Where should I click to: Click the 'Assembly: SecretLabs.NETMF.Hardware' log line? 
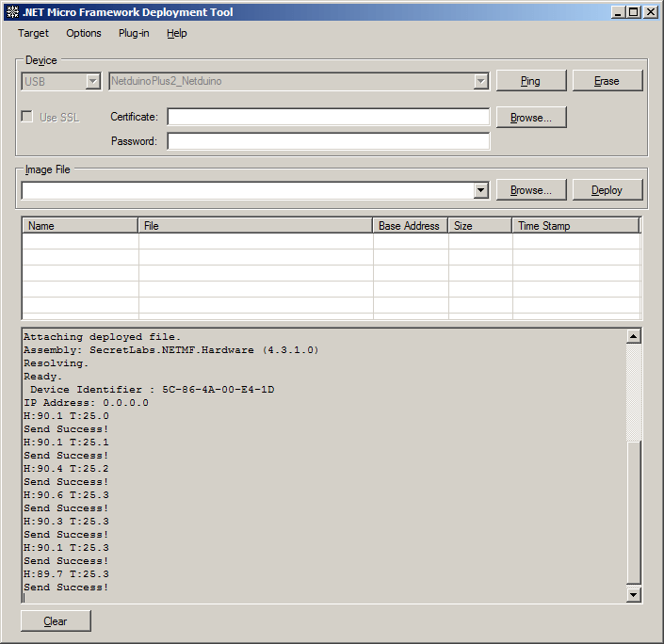pyautogui.click(x=170, y=350)
